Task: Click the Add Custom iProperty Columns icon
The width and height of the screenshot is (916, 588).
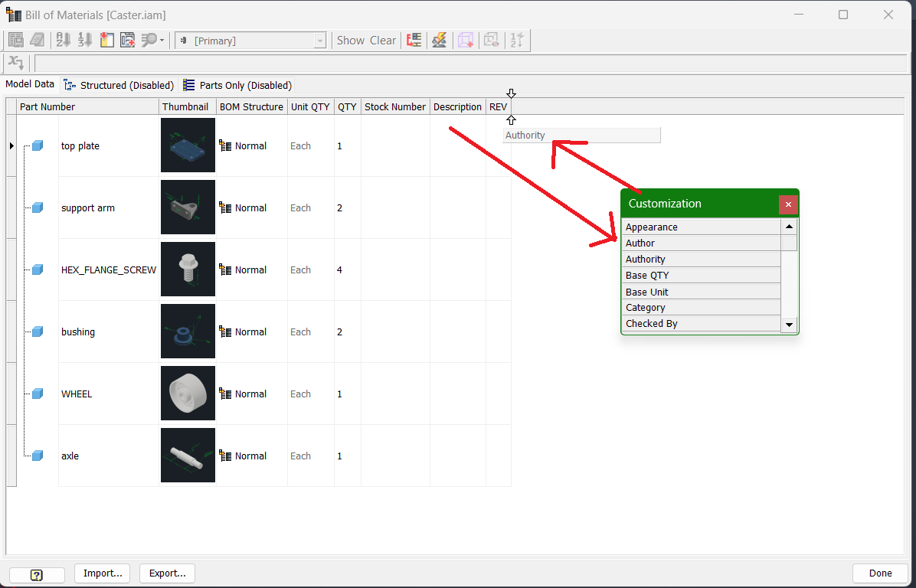Action: [128, 41]
